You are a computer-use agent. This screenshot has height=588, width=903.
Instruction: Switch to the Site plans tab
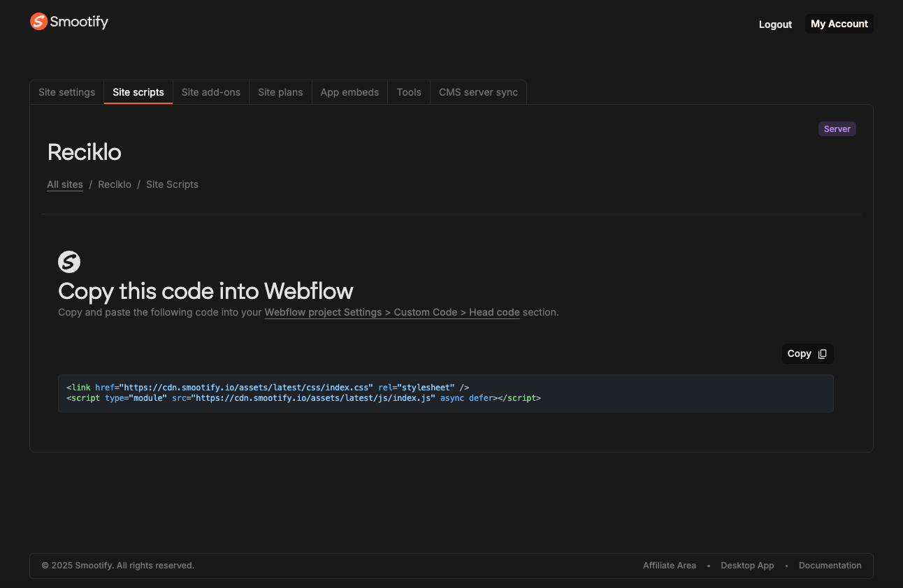click(x=280, y=91)
